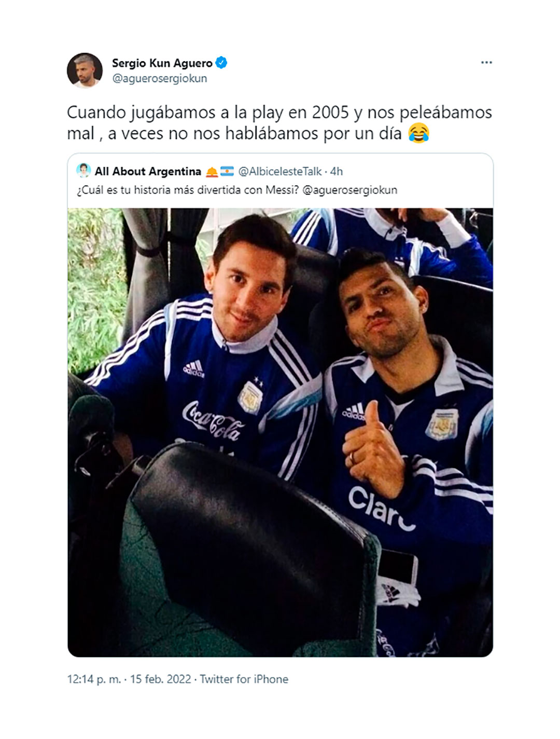This screenshot has width=560, height=739.
Task: Click the @aguerosergiokun mention in quoted tweet
Action: 350,190
